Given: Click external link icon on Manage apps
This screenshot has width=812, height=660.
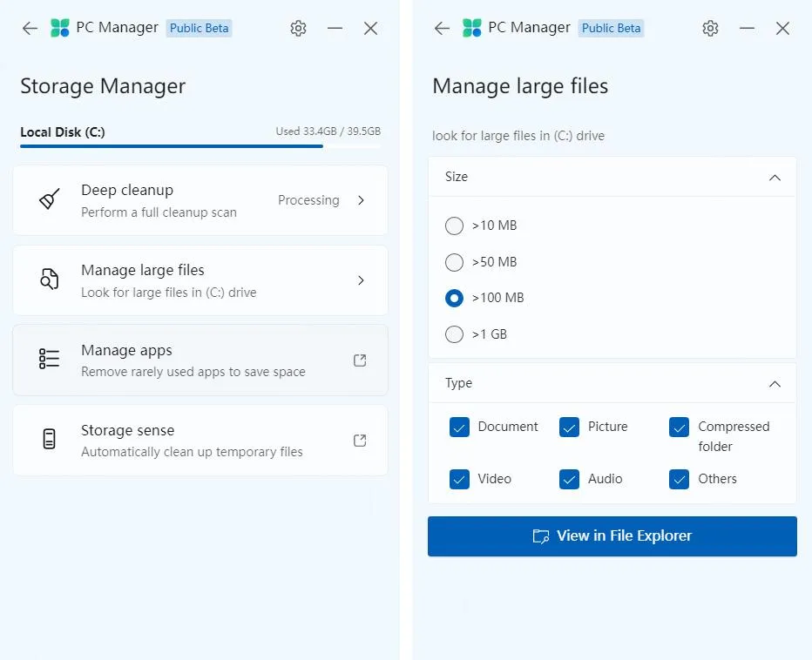Looking at the screenshot, I should click(x=360, y=360).
